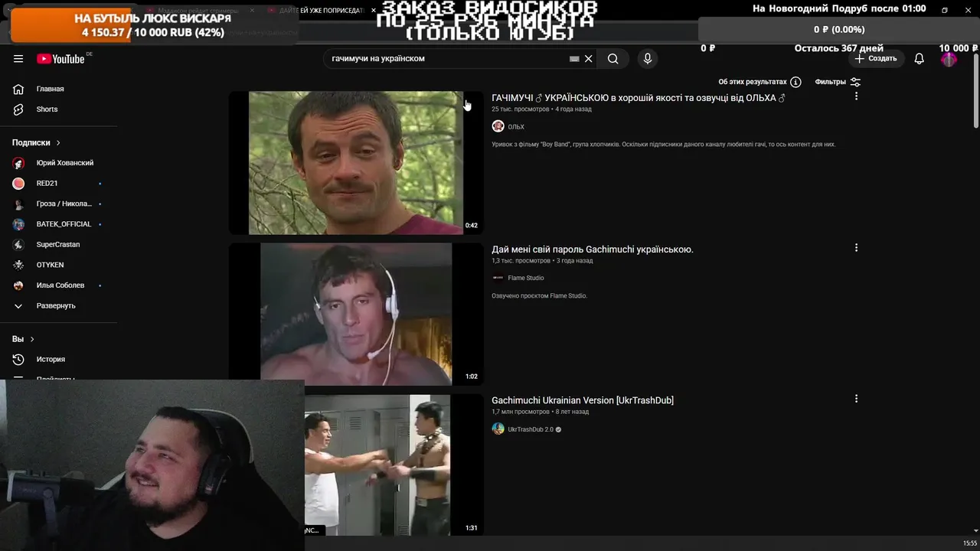Click the Flame Studio channel avatar
This screenshot has width=980, height=551.
click(x=498, y=278)
